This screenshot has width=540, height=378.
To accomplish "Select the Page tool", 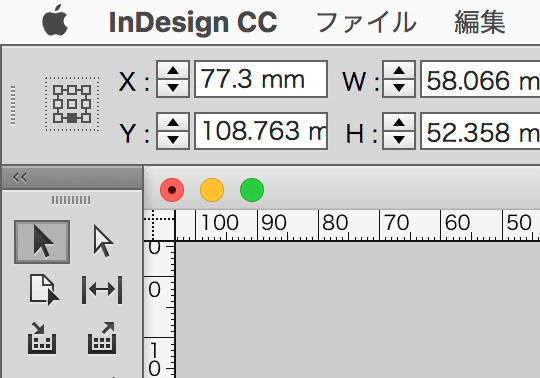I will [43, 290].
